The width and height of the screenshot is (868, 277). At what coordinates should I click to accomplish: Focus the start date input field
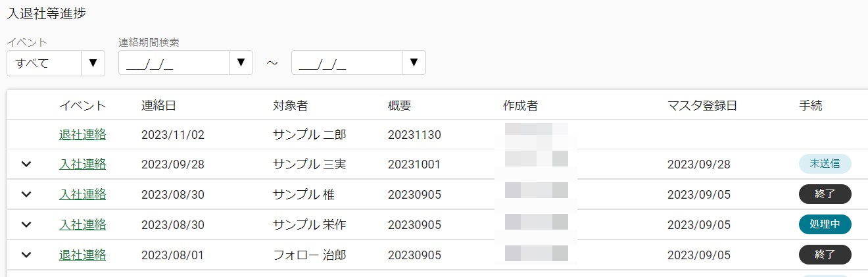point(174,63)
